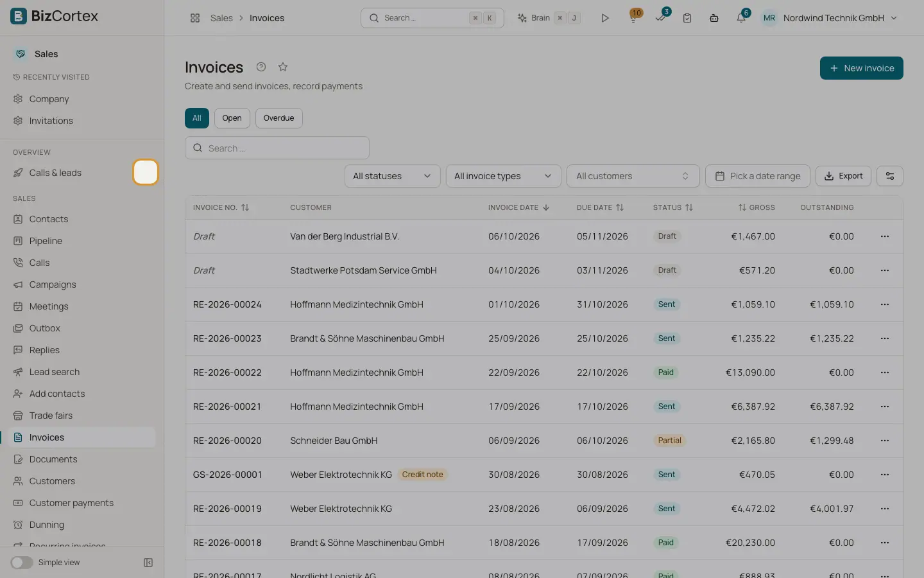Open the robot assistant icon in top bar

pyautogui.click(x=714, y=18)
